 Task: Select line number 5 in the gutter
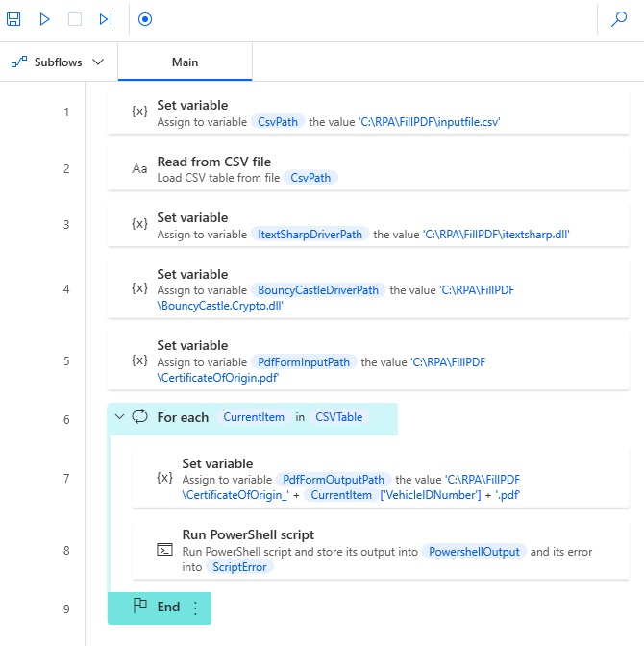tap(66, 361)
